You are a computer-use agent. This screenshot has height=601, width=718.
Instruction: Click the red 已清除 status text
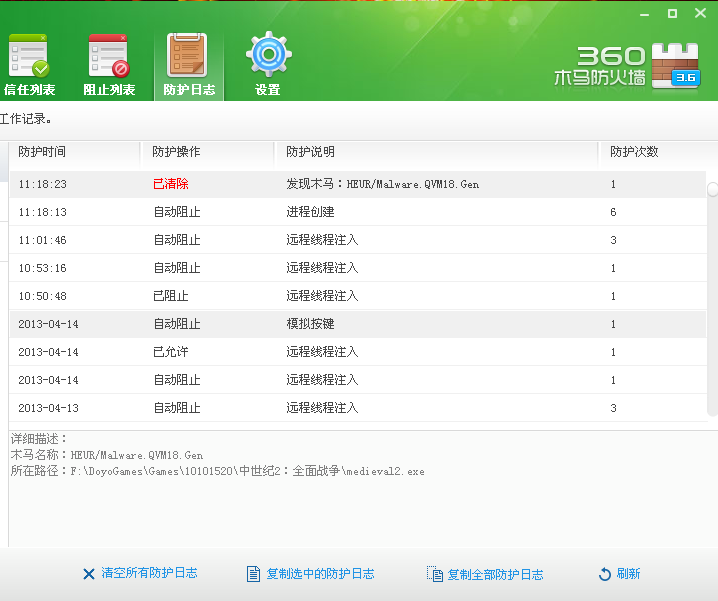[x=171, y=184]
